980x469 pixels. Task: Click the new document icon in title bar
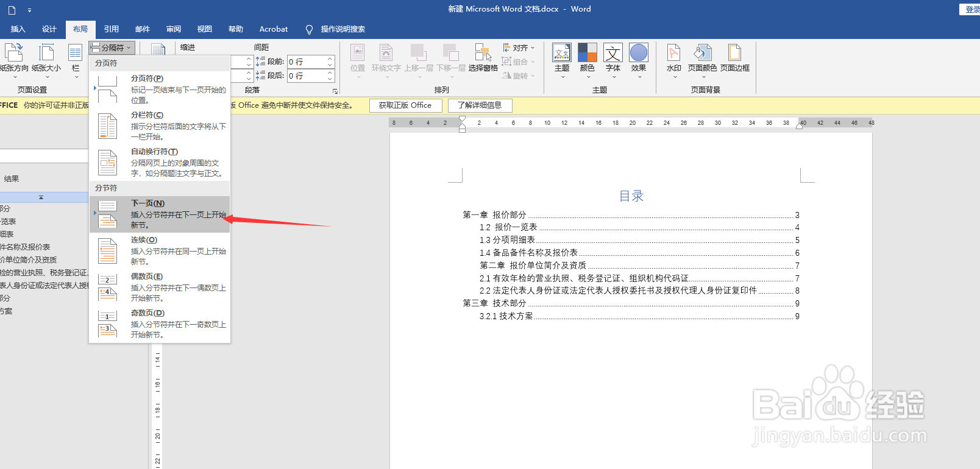click(12, 10)
